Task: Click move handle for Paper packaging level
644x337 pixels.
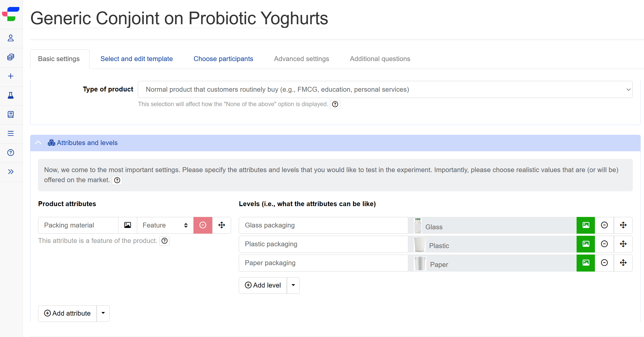Action: 623,263
